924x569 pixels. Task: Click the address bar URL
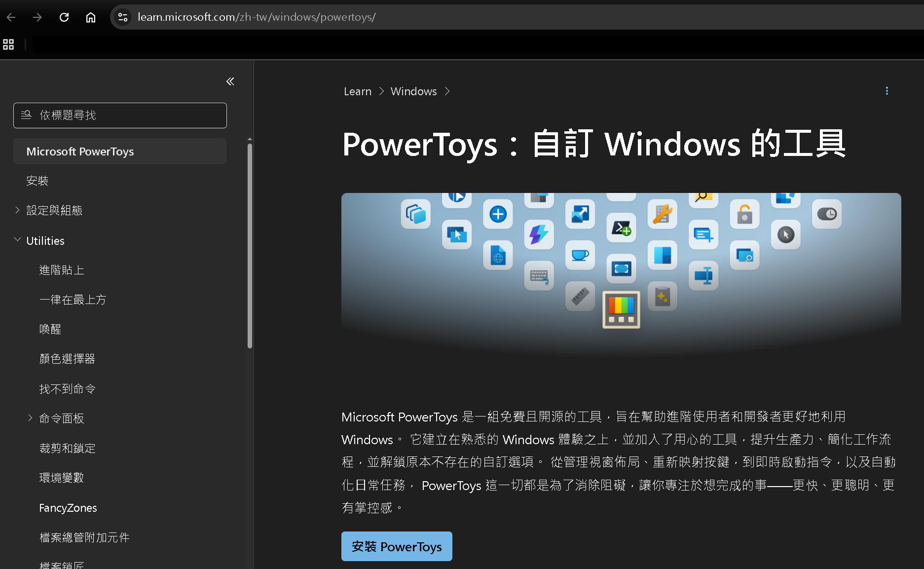click(x=257, y=17)
